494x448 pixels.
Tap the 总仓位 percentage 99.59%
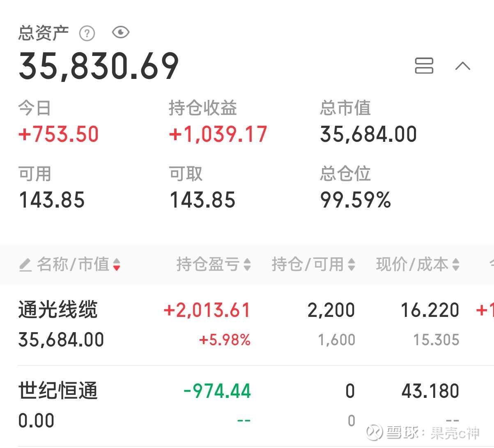pos(355,200)
